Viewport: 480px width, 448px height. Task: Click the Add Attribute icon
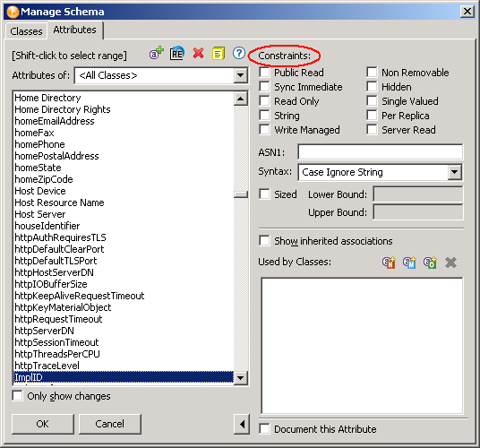pos(157,53)
